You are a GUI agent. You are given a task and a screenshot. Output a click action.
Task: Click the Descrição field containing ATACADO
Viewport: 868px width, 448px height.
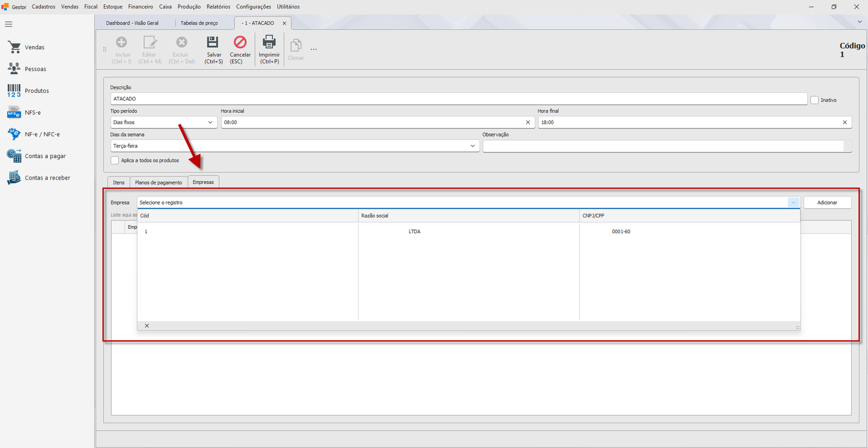(x=459, y=99)
